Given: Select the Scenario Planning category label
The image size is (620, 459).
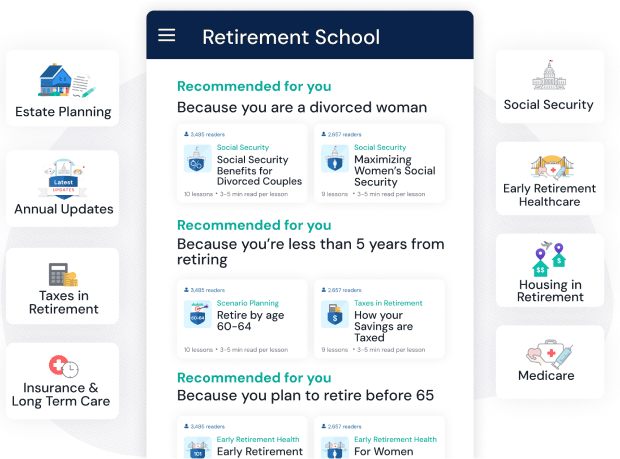Looking at the screenshot, I should tap(247, 303).
